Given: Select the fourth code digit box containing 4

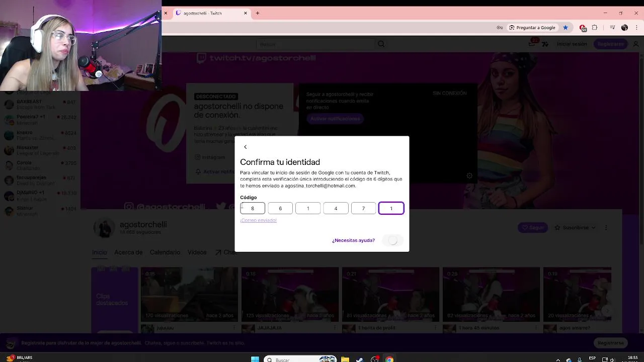Looking at the screenshot, I should (336, 208).
